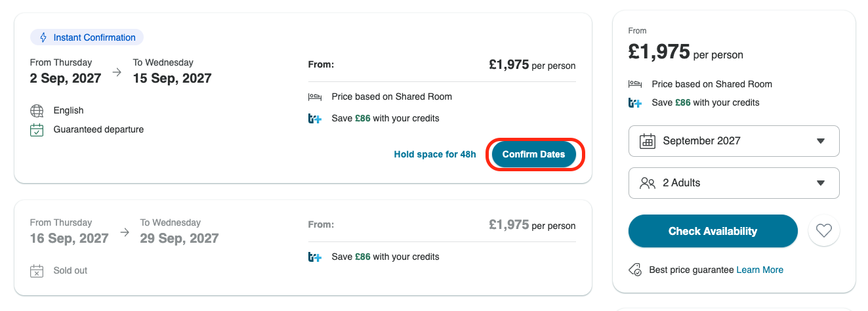868x311 pixels.
Task: Click the Sold out calendar icon
Action: pyautogui.click(x=37, y=270)
